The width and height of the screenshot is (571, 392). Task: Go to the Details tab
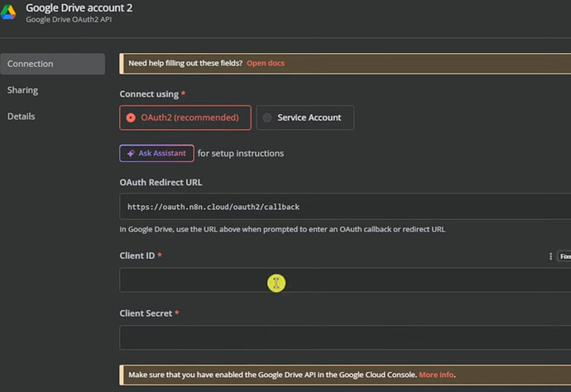pyautogui.click(x=22, y=117)
